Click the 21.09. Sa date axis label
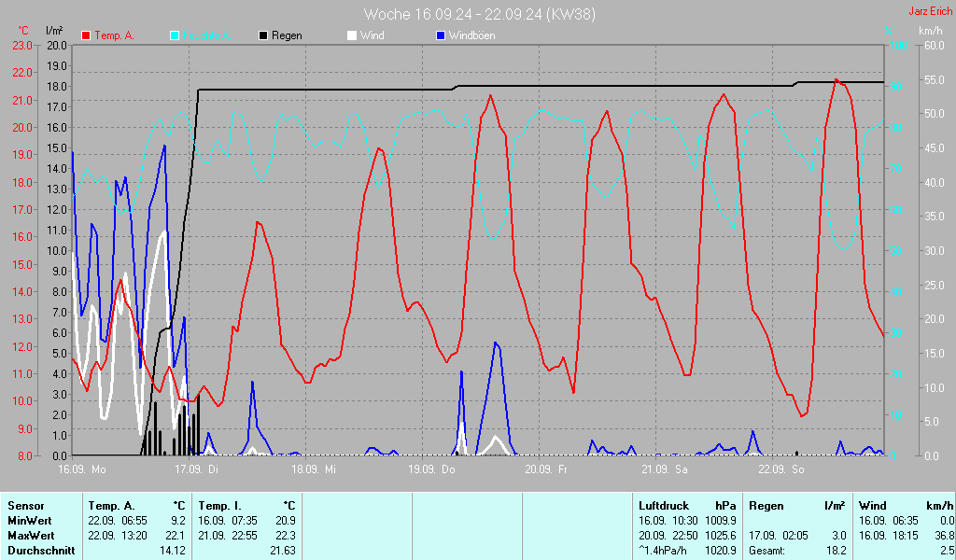The height and width of the screenshot is (560, 956). click(664, 469)
